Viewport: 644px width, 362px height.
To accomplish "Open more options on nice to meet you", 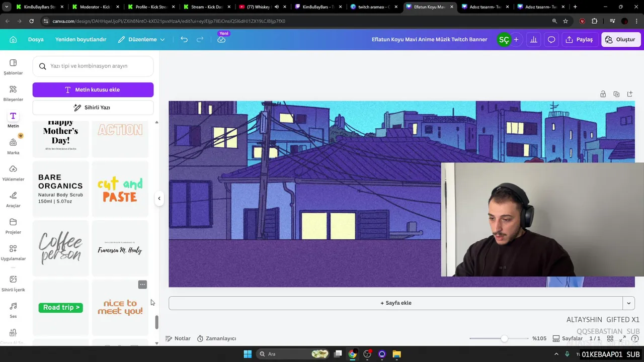I will click(142, 285).
